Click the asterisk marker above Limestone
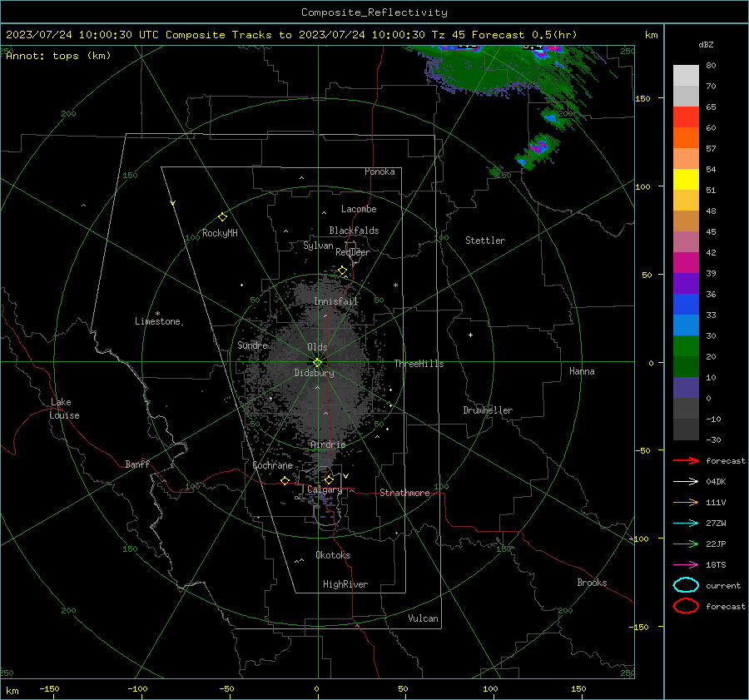Viewport: 749px width, 700px height. click(157, 314)
